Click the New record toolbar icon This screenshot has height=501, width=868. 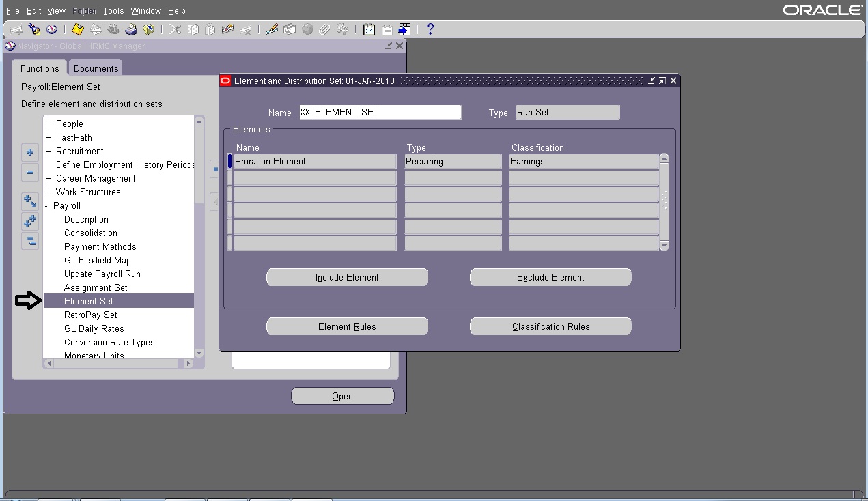tap(16, 30)
